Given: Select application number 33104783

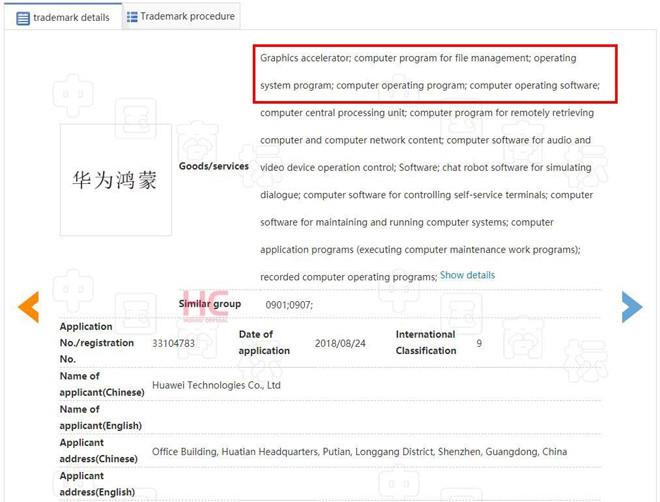Looking at the screenshot, I should [x=173, y=343].
